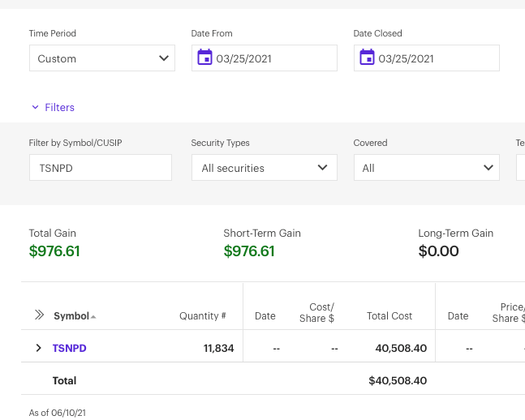Open the Time Period Custom dropdown
Screen dimensions: 525x420
[101, 58]
